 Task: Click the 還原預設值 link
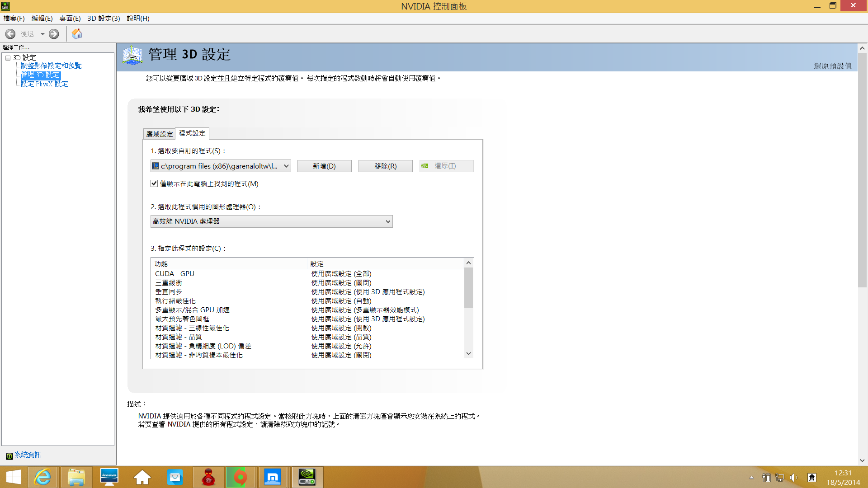click(x=833, y=66)
